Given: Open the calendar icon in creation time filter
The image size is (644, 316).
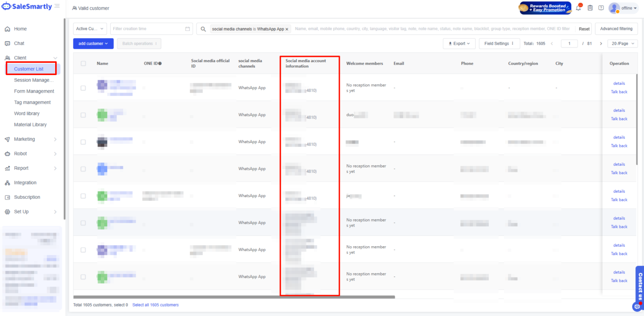Looking at the screenshot, I should tap(187, 29).
